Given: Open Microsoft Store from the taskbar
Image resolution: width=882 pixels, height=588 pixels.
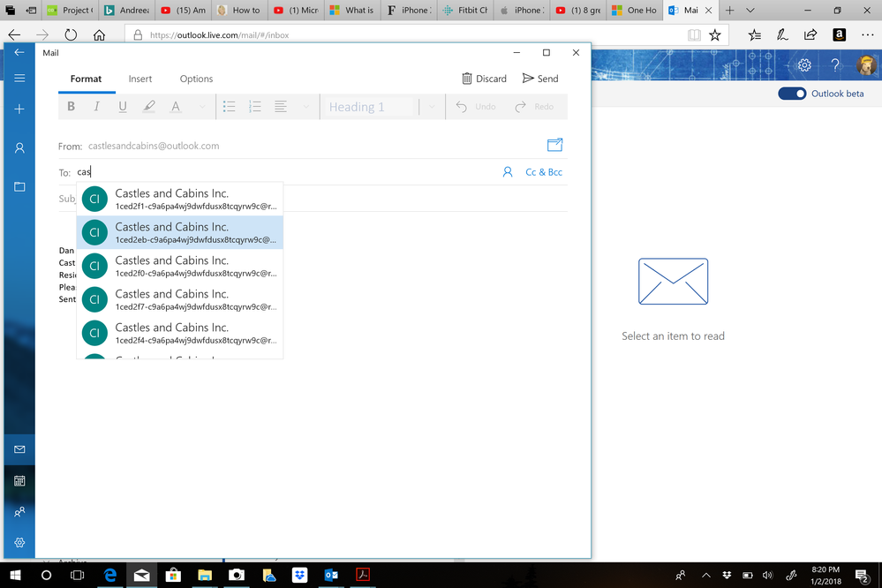Looking at the screenshot, I should (x=173, y=575).
